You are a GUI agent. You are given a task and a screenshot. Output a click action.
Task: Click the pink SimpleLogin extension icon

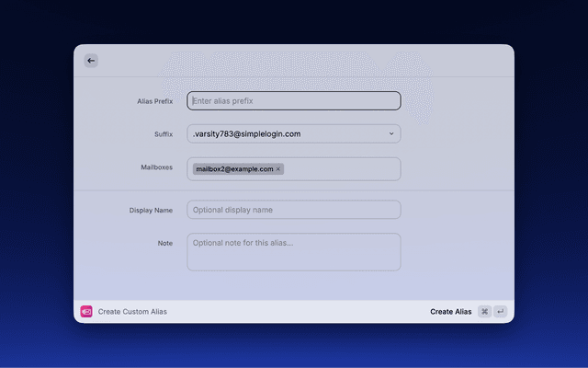[86, 312]
